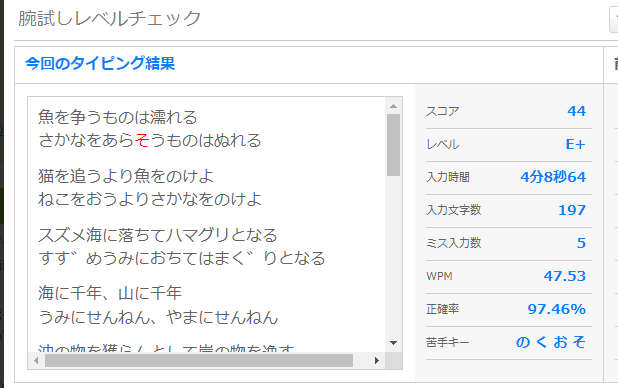Click the reading すずめうみにおちてはまぐりとなる
Image resolution: width=618 pixels, height=388 pixels.
coord(182,258)
